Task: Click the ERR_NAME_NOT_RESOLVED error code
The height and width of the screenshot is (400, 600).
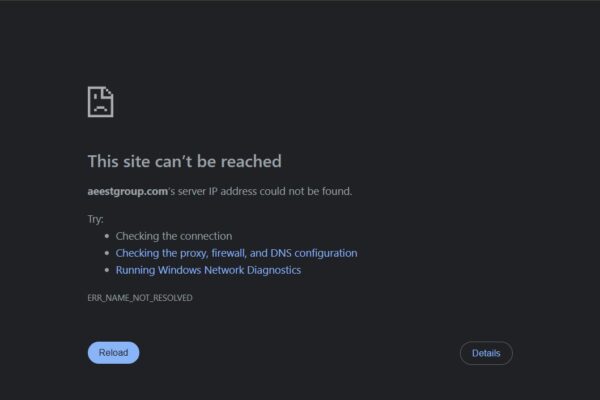Action: click(140, 298)
